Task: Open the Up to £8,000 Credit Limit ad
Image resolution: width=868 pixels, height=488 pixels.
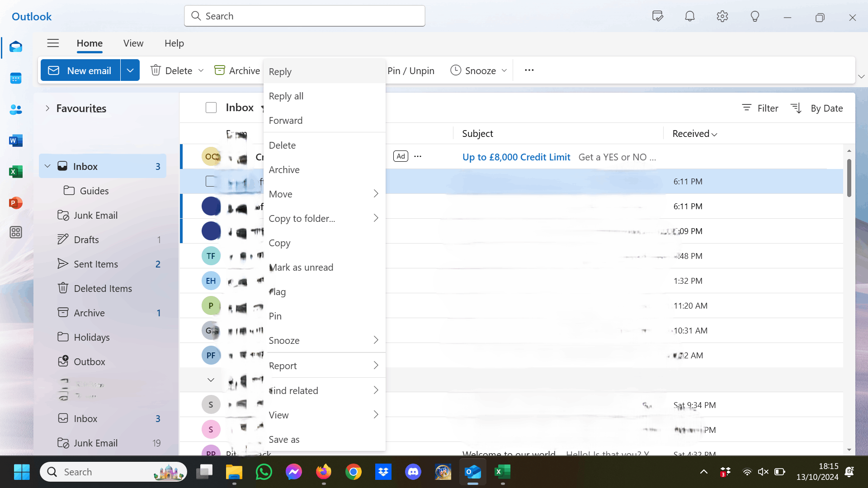Action: pos(516,157)
